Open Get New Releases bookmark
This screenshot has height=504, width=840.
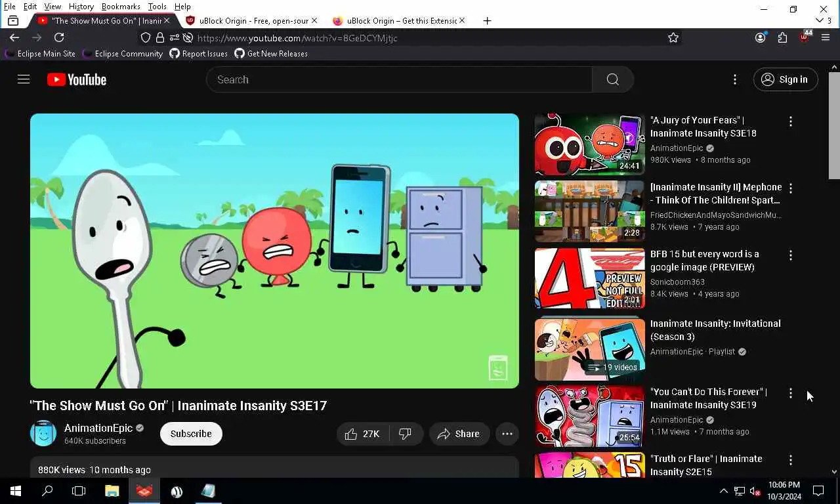click(271, 54)
